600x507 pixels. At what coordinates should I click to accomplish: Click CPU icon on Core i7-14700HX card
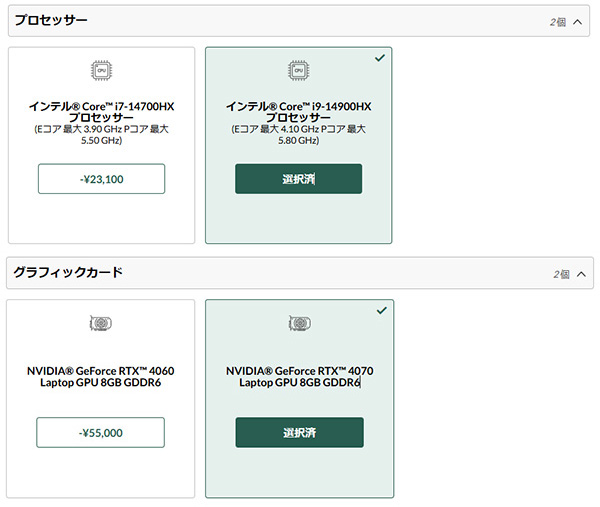click(x=101, y=70)
